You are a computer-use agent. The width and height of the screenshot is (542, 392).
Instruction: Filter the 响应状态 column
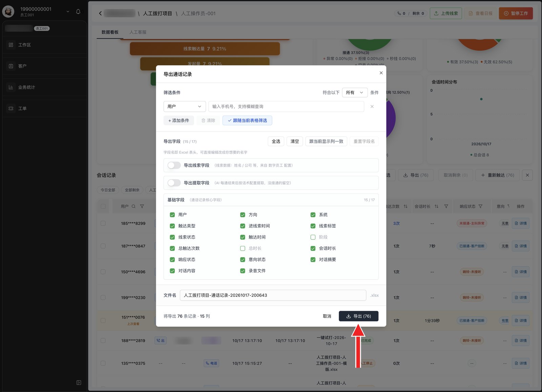pos(480,206)
